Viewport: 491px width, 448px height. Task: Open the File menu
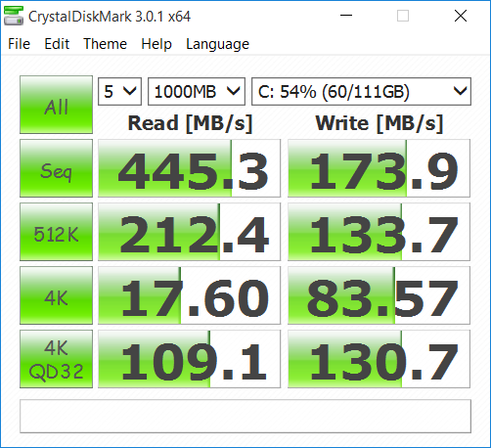[19, 44]
